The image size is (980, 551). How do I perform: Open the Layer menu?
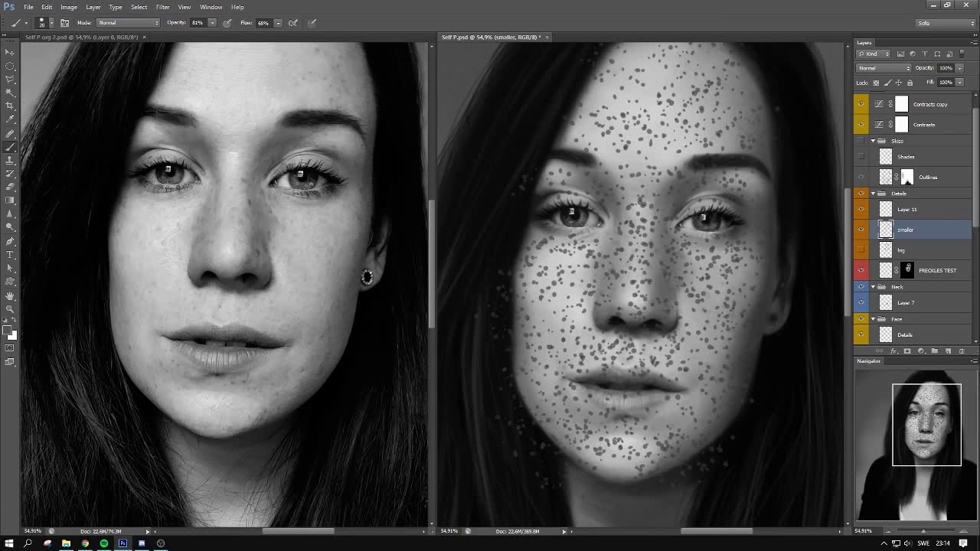pos(93,7)
